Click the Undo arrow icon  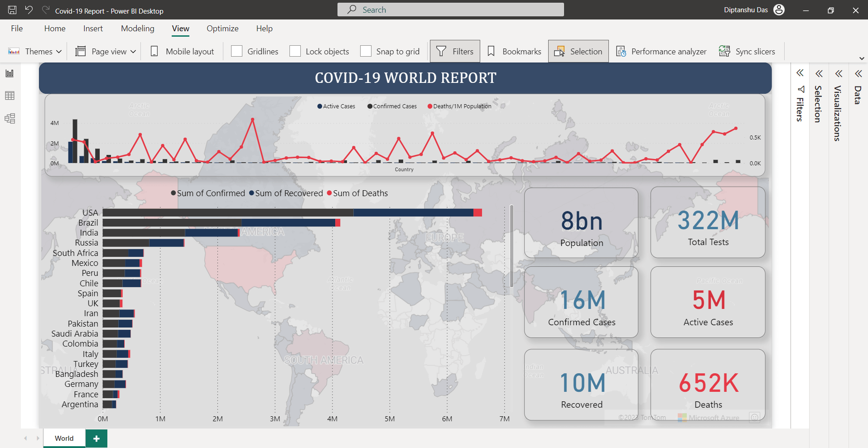pyautogui.click(x=29, y=10)
